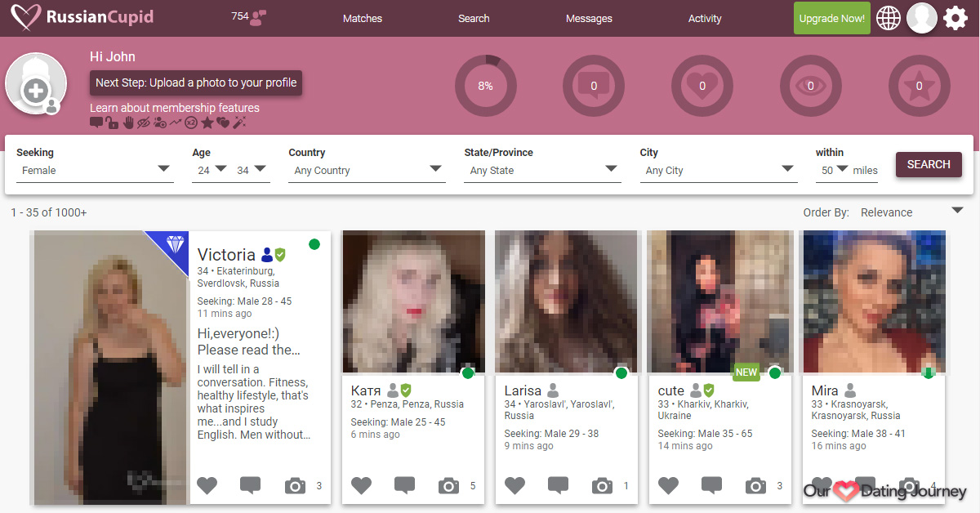Open Mira's profile photo
The height and width of the screenshot is (513, 980).
point(874,302)
